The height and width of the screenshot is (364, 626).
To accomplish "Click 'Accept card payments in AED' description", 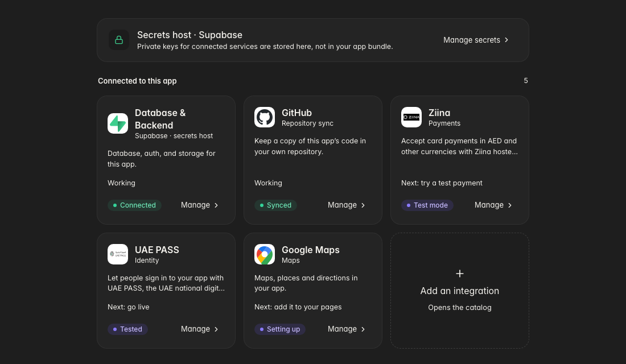I will coord(459,147).
